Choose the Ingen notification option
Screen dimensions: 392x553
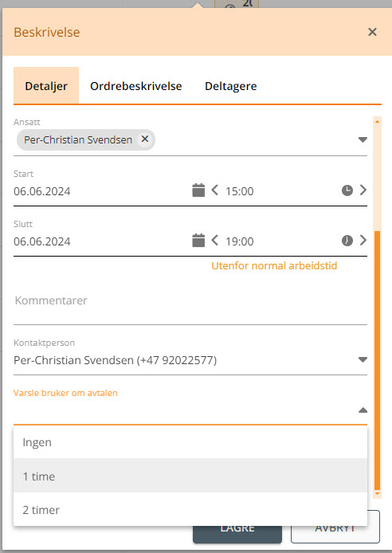click(190, 442)
